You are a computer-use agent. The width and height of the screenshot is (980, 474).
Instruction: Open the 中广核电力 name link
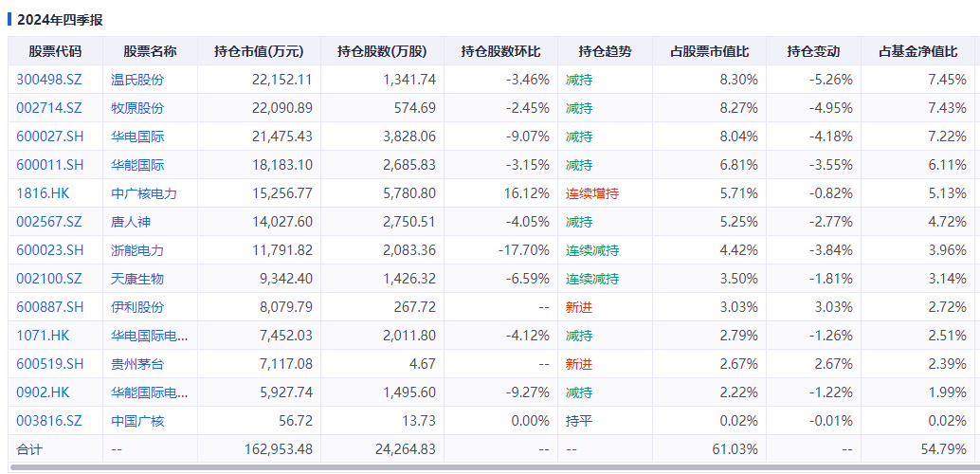[144, 193]
